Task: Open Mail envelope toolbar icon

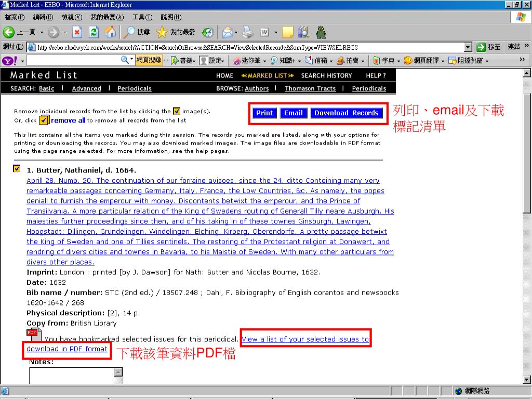Action: pyautogui.click(x=228, y=32)
